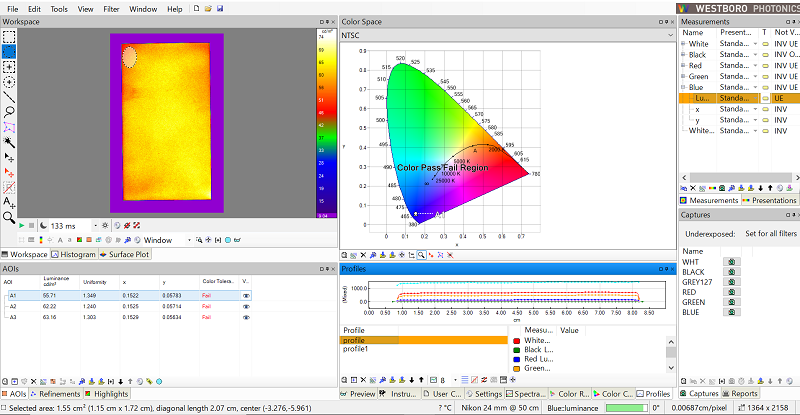Open the Settings tab at the bottom
The image size is (800, 415).
[484, 394]
